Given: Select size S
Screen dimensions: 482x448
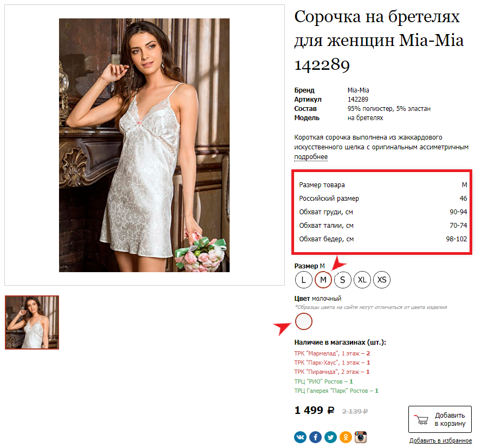Looking at the screenshot, I should 343,280.
